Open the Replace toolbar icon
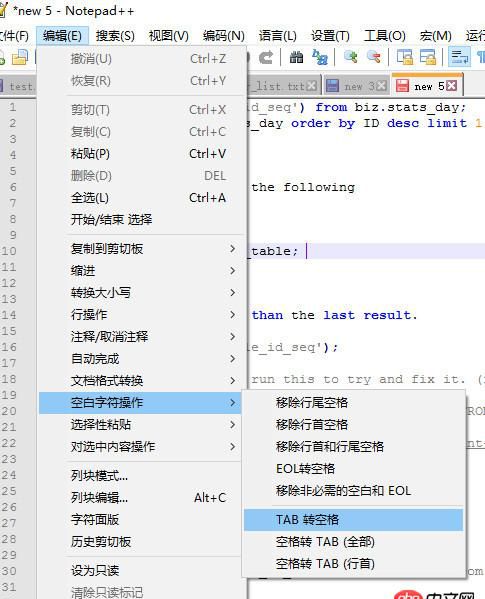This screenshot has width=485, height=599. tap(320, 57)
